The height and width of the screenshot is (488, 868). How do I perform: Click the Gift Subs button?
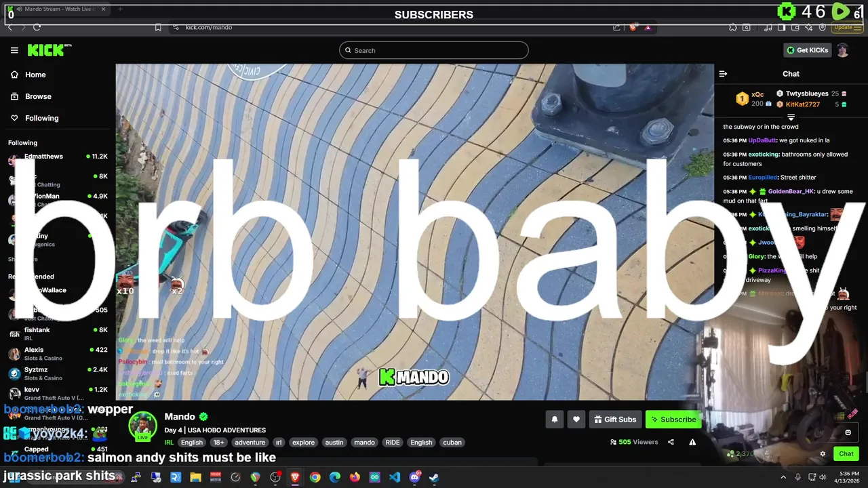click(615, 420)
